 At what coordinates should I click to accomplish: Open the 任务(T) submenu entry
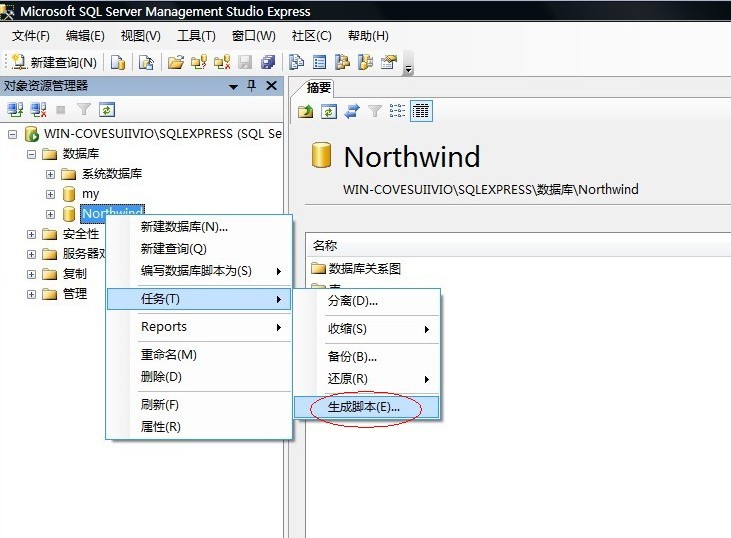pos(199,299)
